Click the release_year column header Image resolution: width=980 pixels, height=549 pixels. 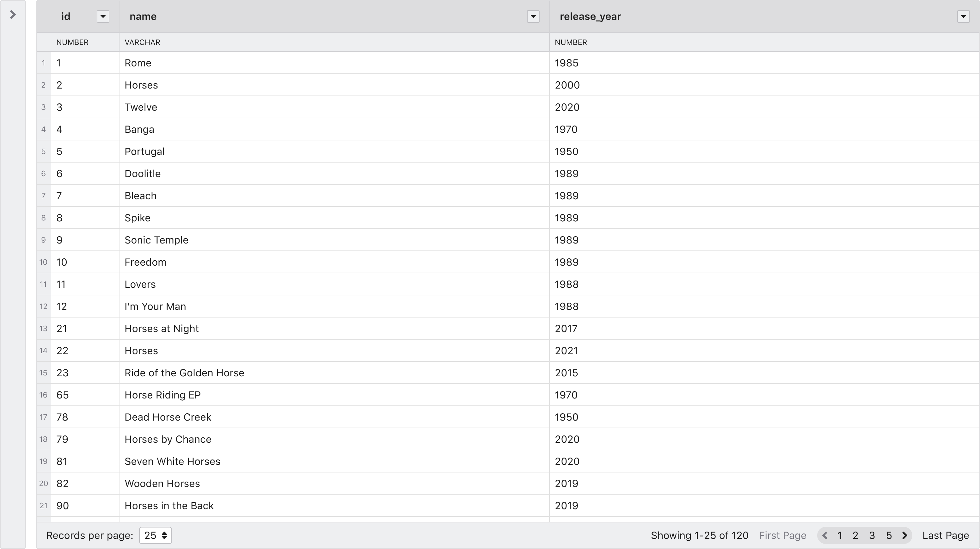point(590,16)
